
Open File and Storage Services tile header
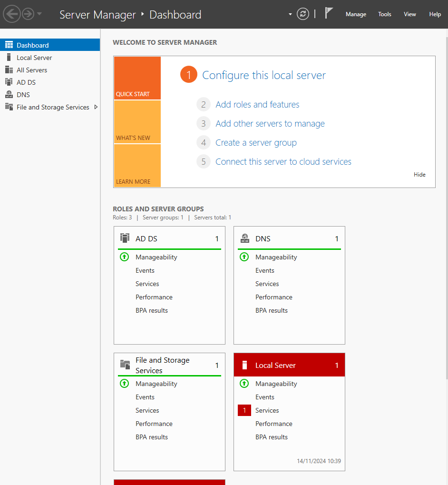coord(169,365)
